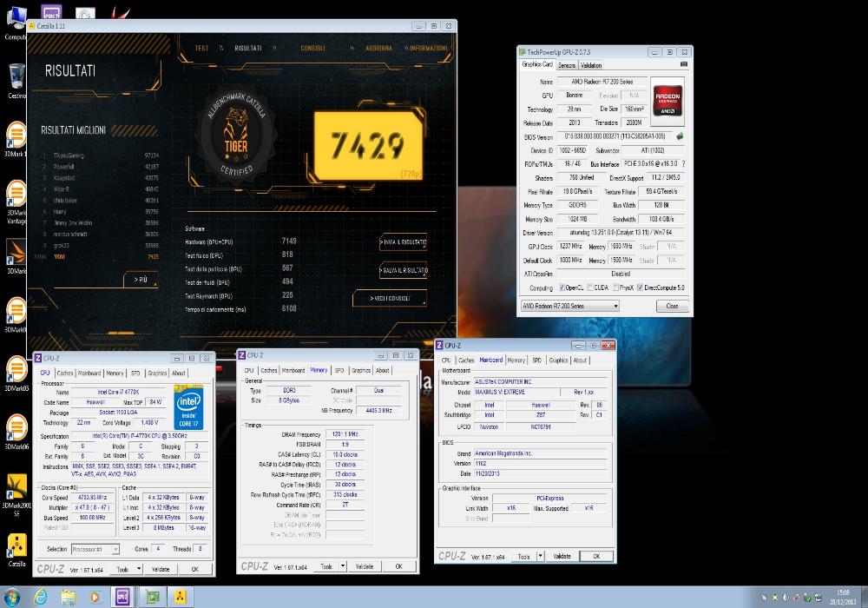Open the Computer desktop icon

(15, 23)
